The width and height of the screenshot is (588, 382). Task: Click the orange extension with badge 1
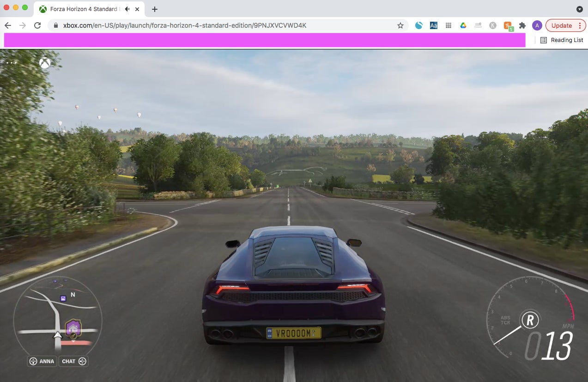508,25
